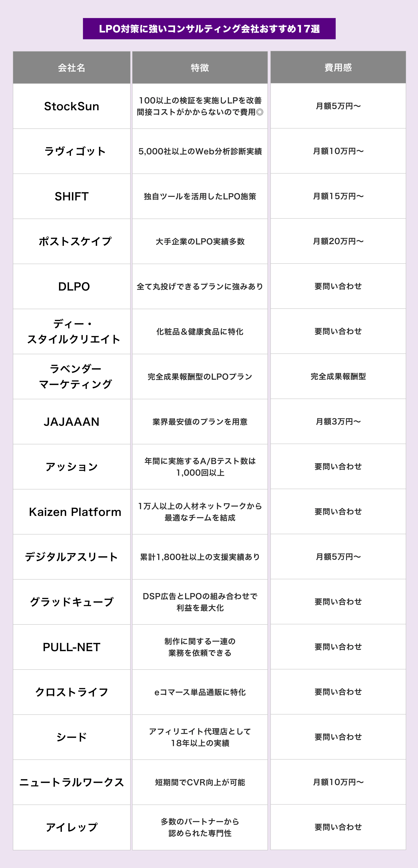
Task: Open the ポストスケイプ company entry
Action: (x=75, y=241)
